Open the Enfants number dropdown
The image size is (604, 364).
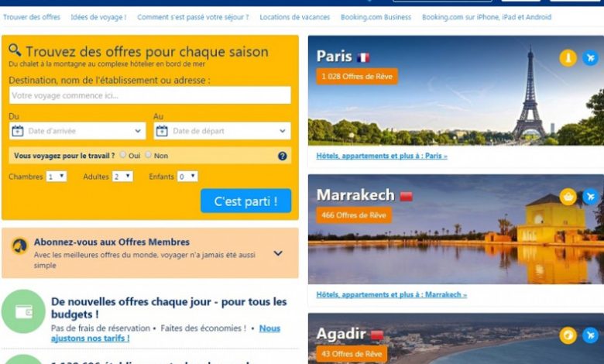(187, 177)
